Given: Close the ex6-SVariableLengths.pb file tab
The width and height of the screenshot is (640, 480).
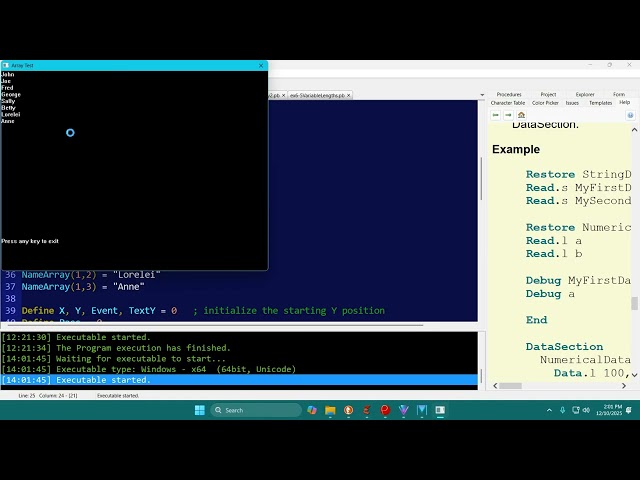Looking at the screenshot, I should (x=349, y=96).
